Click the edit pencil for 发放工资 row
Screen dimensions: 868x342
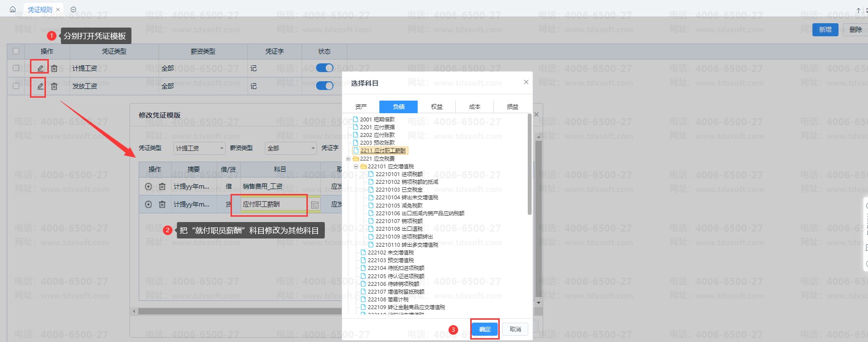click(x=40, y=86)
